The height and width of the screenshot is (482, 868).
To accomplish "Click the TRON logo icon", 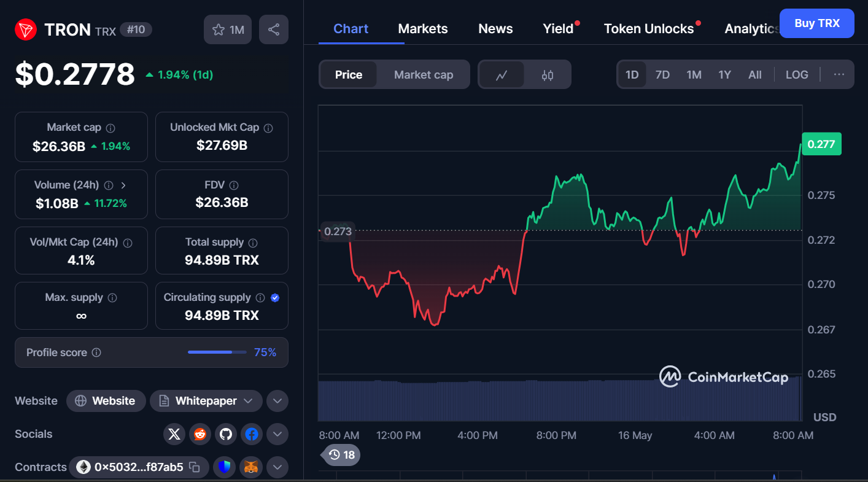I will [x=26, y=29].
